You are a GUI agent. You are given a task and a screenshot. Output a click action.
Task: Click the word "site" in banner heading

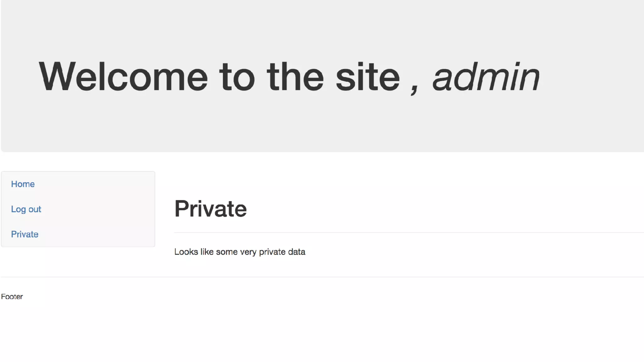[x=367, y=77]
